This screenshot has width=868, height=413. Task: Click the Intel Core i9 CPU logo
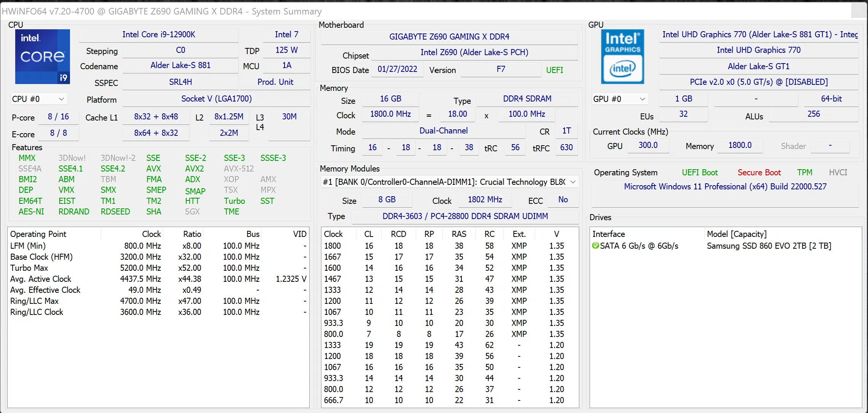[42, 56]
